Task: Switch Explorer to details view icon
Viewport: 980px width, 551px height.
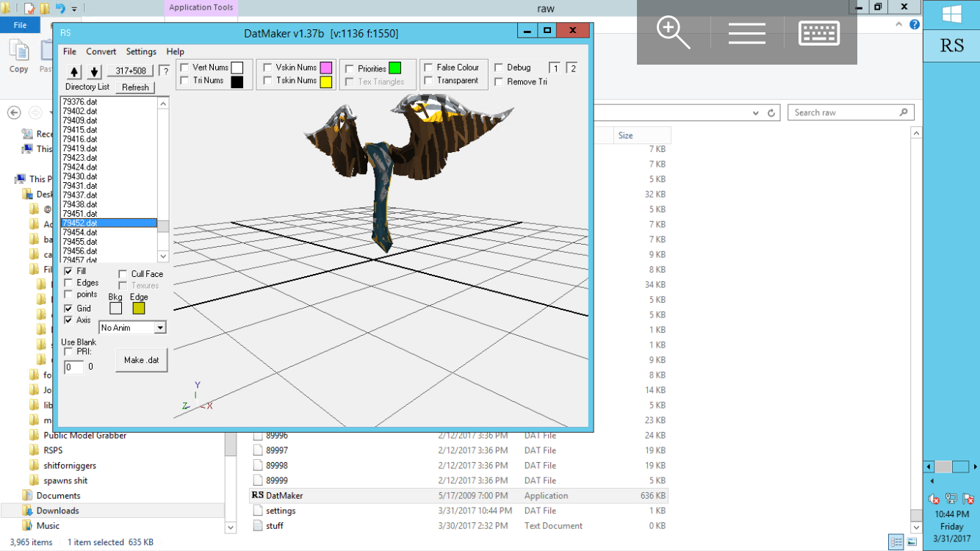Action: click(896, 542)
